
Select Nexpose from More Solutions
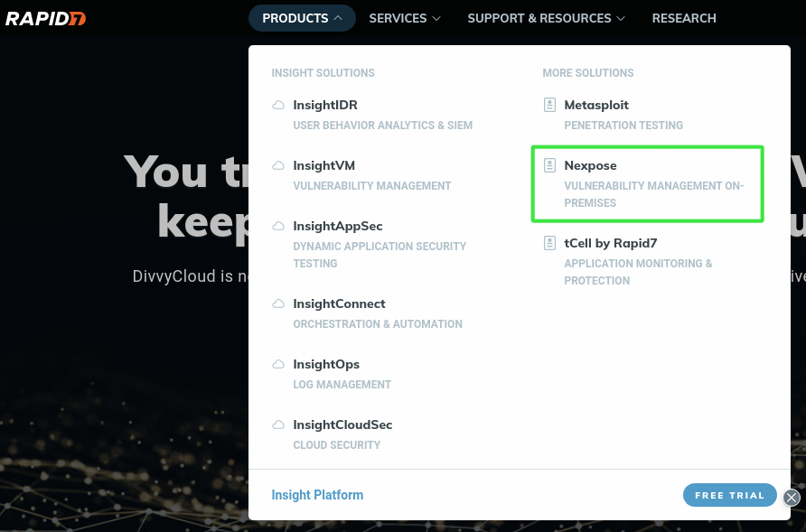pos(591,165)
